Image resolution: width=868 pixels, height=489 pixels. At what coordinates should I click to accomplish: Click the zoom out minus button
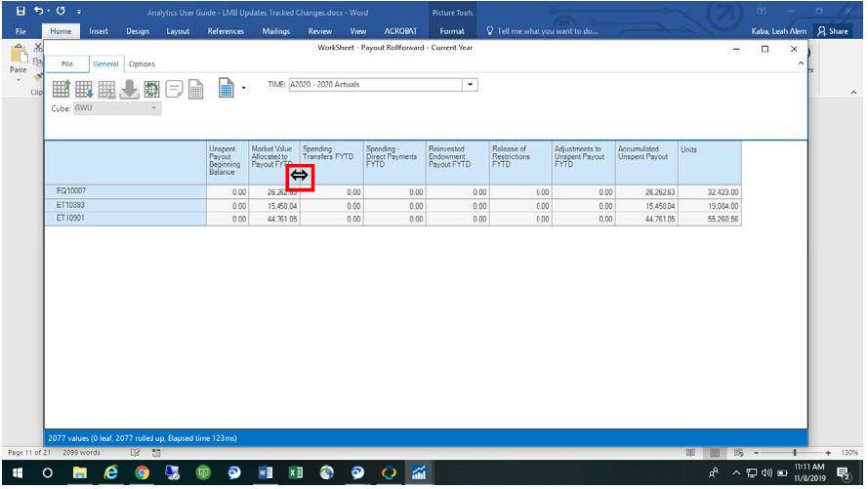tap(756, 453)
